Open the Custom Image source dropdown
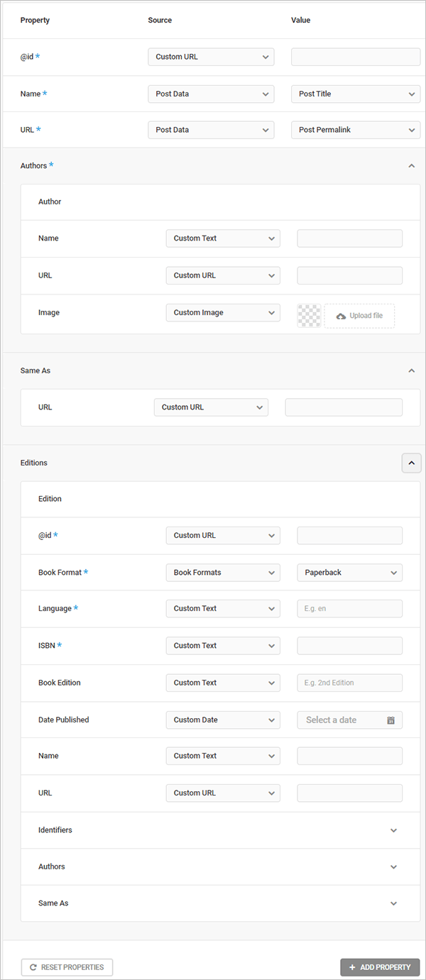This screenshot has width=426, height=980. coord(223,313)
